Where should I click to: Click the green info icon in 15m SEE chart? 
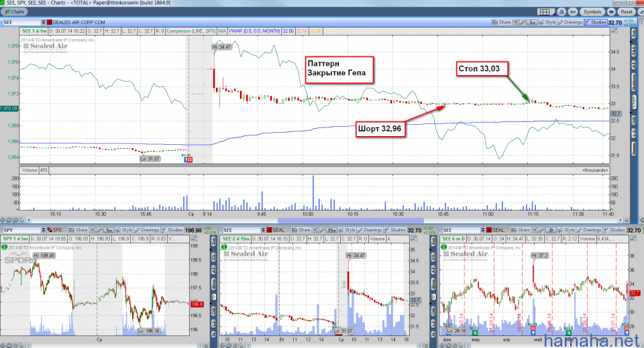224,247
